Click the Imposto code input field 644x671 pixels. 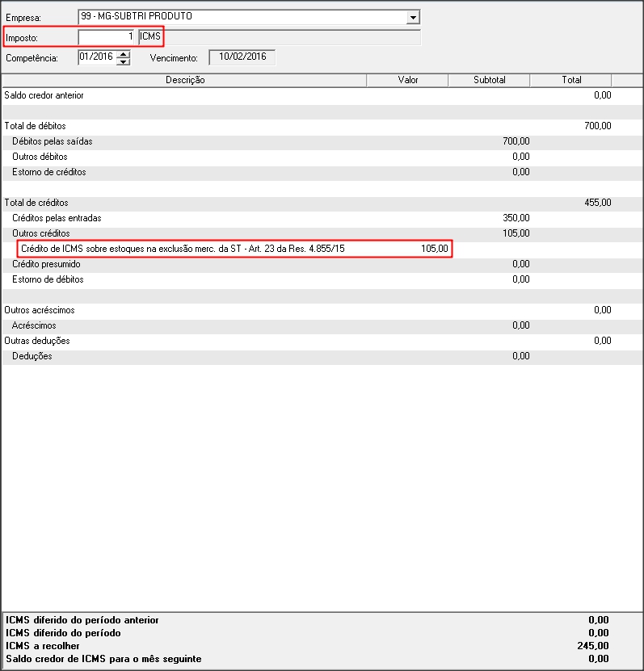107,37
